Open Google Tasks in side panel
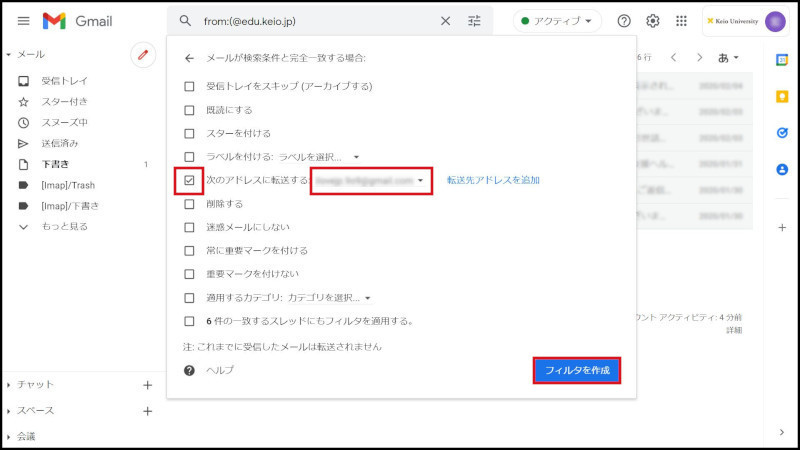Viewport: 800px width, 450px height. (x=782, y=132)
